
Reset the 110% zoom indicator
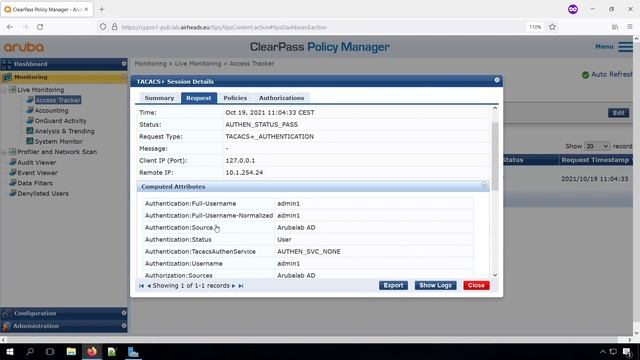pyautogui.click(x=535, y=27)
